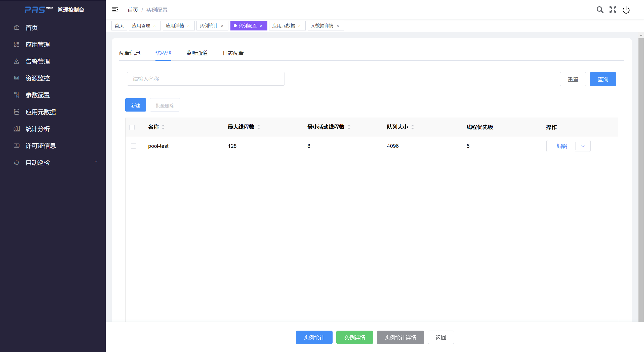Toggle fullscreen mode icon
644x352 pixels.
click(613, 10)
